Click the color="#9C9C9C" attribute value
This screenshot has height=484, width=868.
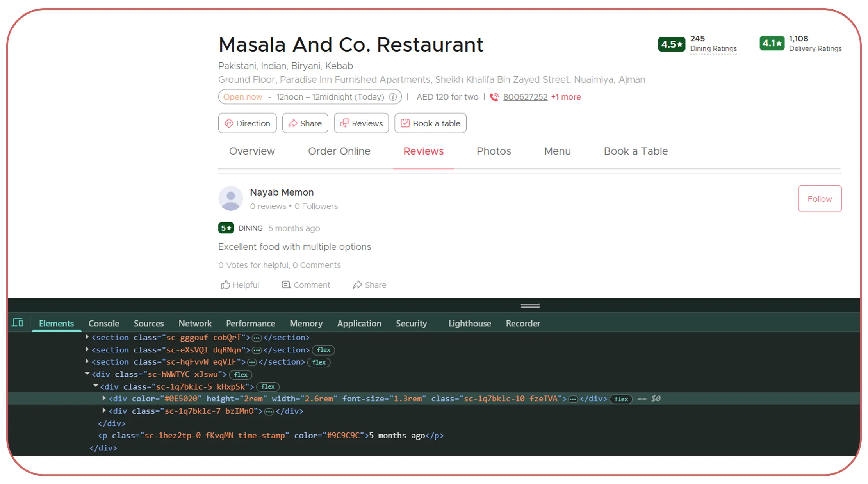pyautogui.click(x=343, y=435)
